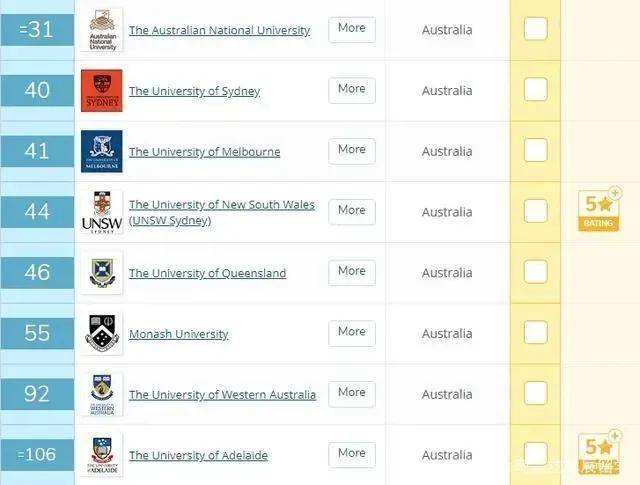Click the University of Western Australia logo
Viewport: 640px width, 485px height.
coord(102,394)
